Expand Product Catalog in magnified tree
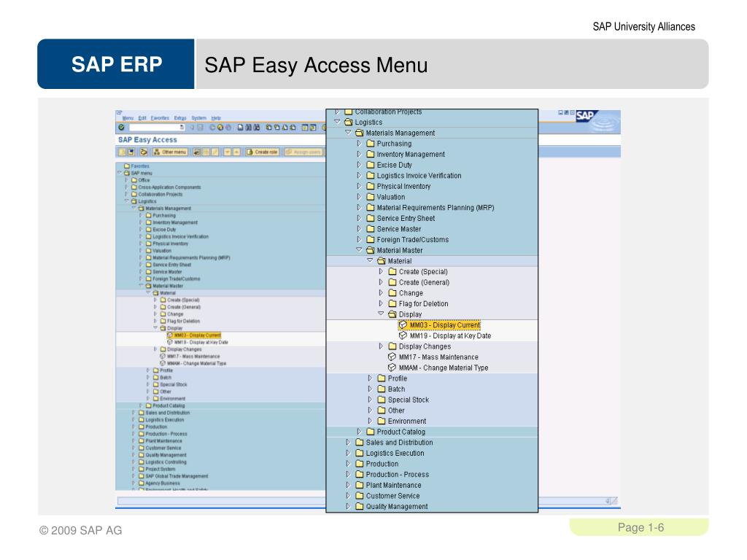 tap(359, 432)
